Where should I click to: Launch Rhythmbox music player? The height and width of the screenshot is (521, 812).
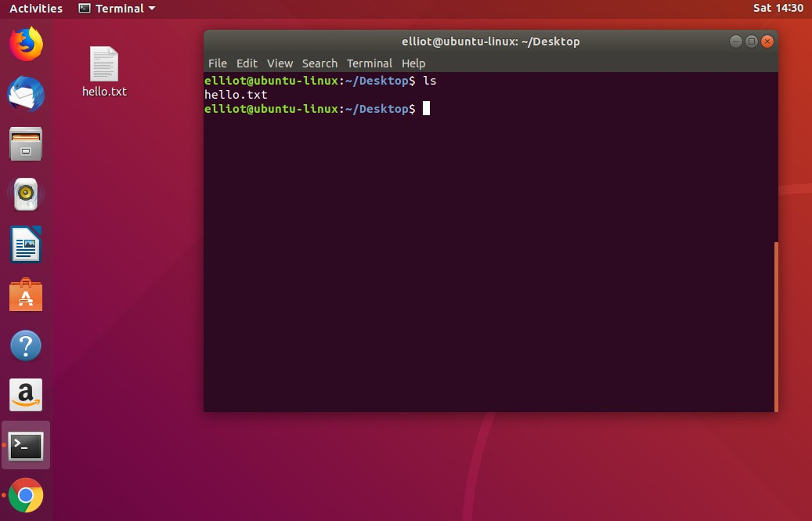[26, 194]
